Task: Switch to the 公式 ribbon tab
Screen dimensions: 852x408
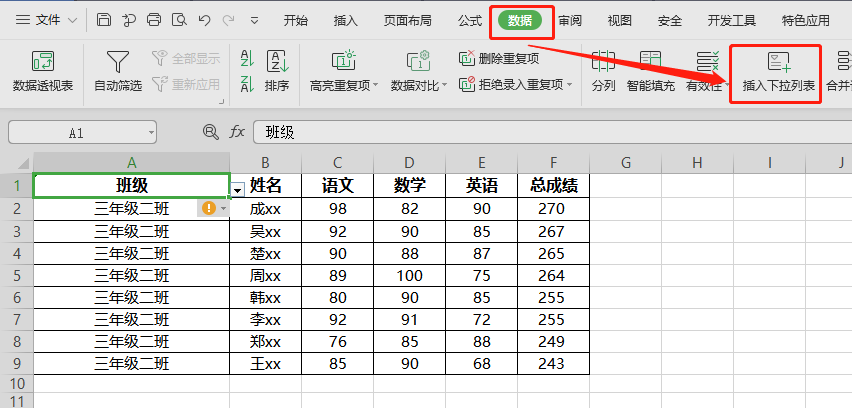Action: (469, 20)
